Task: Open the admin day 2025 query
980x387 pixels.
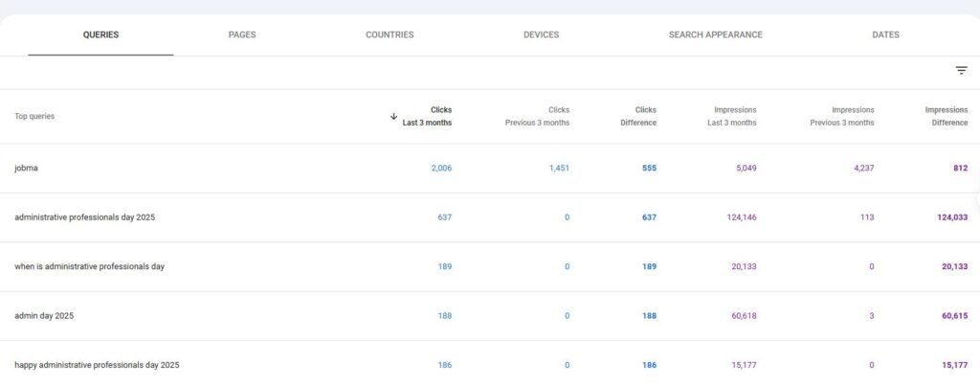Action: coord(490,316)
